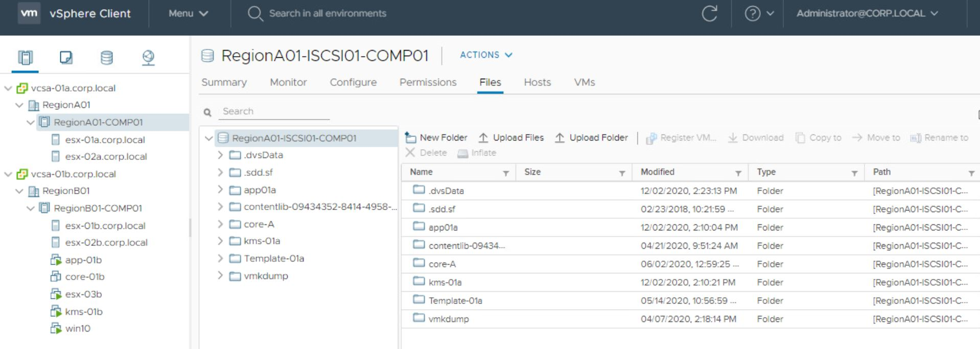Click the New Folder toolbar button
Viewport: 980px width, 349px height.
pyautogui.click(x=436, y=137)
